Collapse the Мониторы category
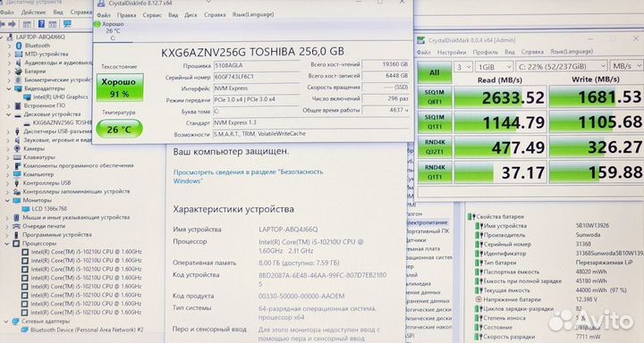The width and height of the screenshot is (644, 343). click(x=8, y=200)
